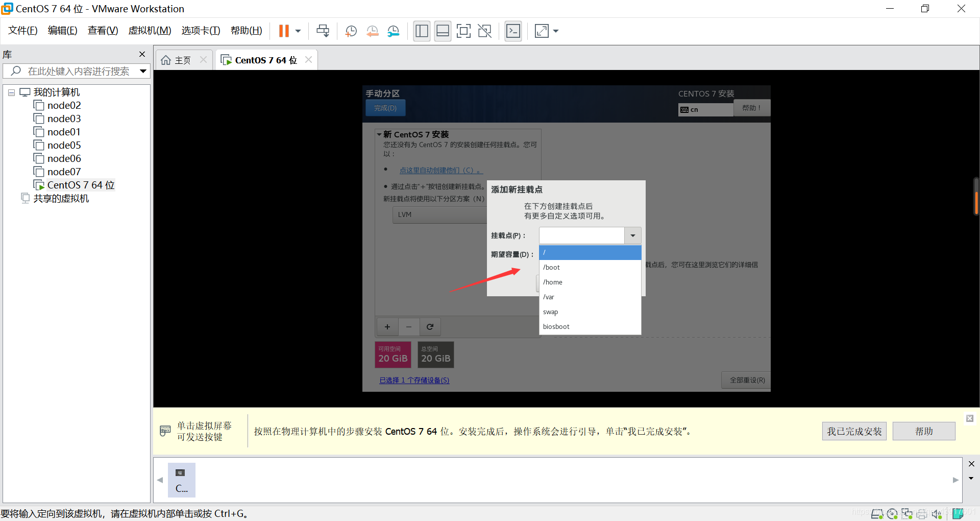This screenshot has height=521, width=980.
Task: Dismiss the yellow install hint bar
Action: (970, 418)
